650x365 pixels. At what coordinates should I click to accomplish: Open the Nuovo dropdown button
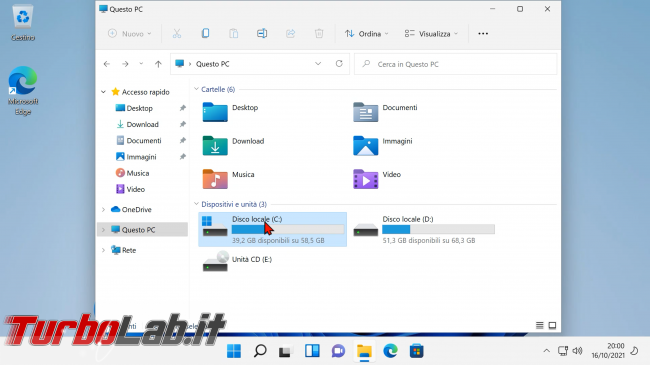coord(130,34)
